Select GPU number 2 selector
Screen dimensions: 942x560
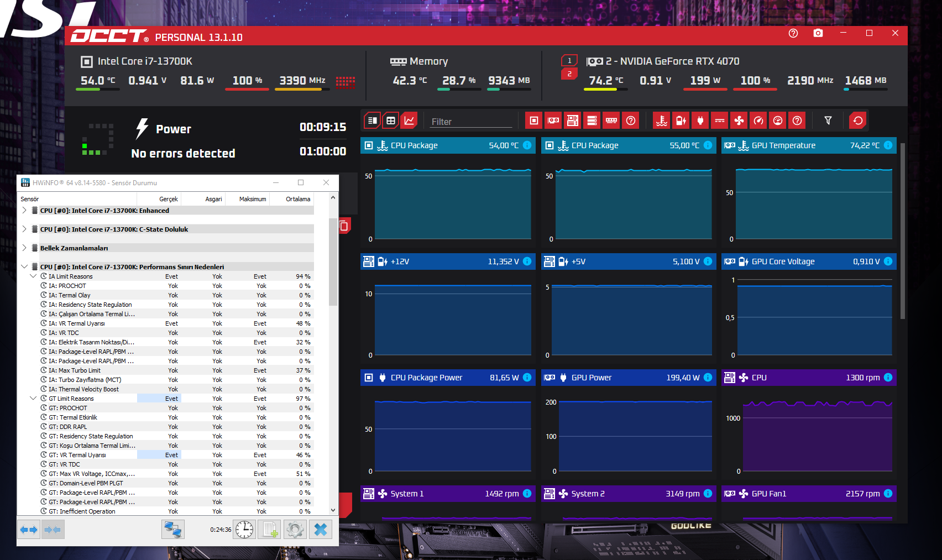[569, 74]
